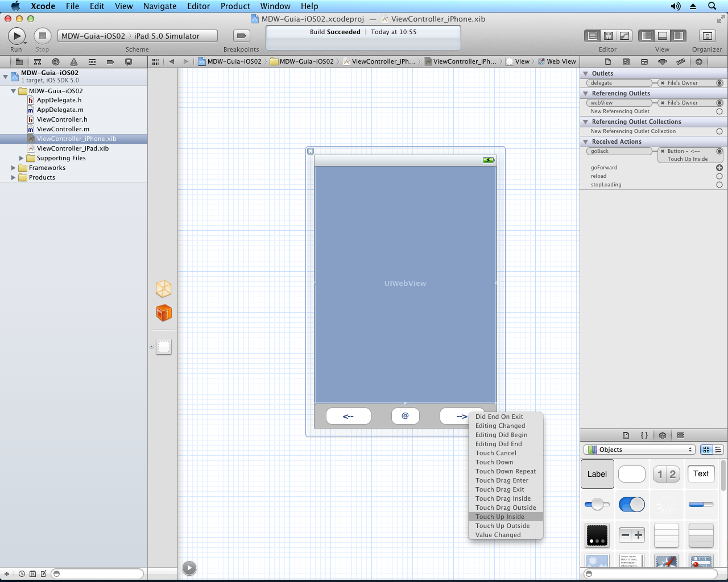
Task: Show the Identity inspector icon
Action: (x=644, y=61)
